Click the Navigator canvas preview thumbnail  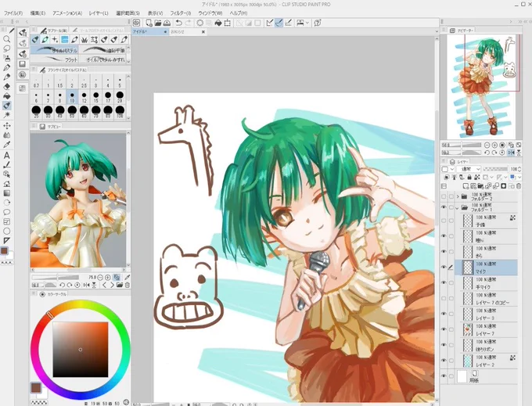[x=481, y=87]
